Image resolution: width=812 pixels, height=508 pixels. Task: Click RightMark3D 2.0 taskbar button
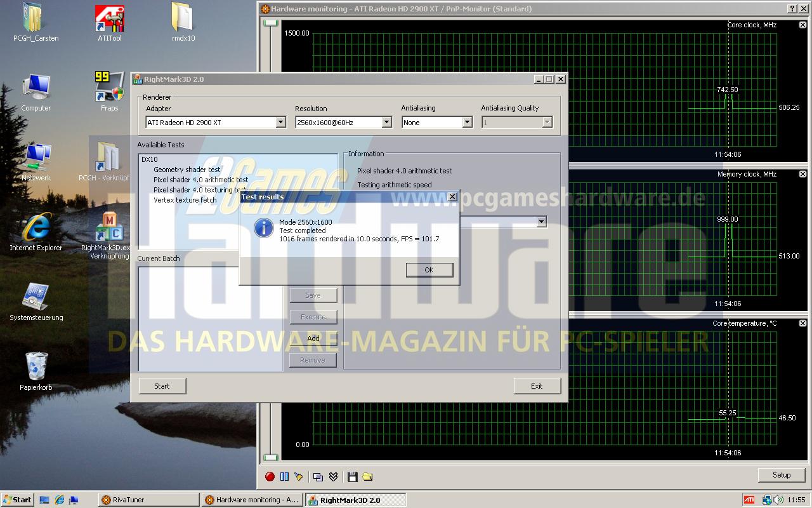(x=356, y=500)
